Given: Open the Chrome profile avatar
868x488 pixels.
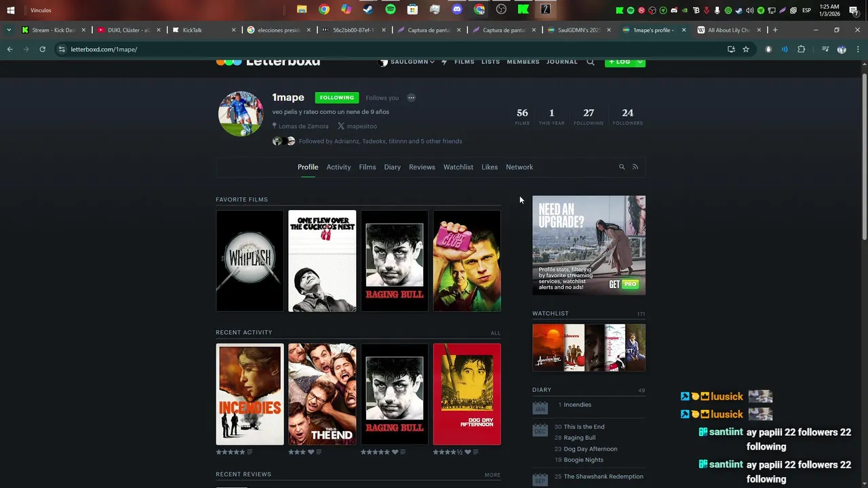Looking at the screenshot, I should pyautogui.click(x=842, y=49).
